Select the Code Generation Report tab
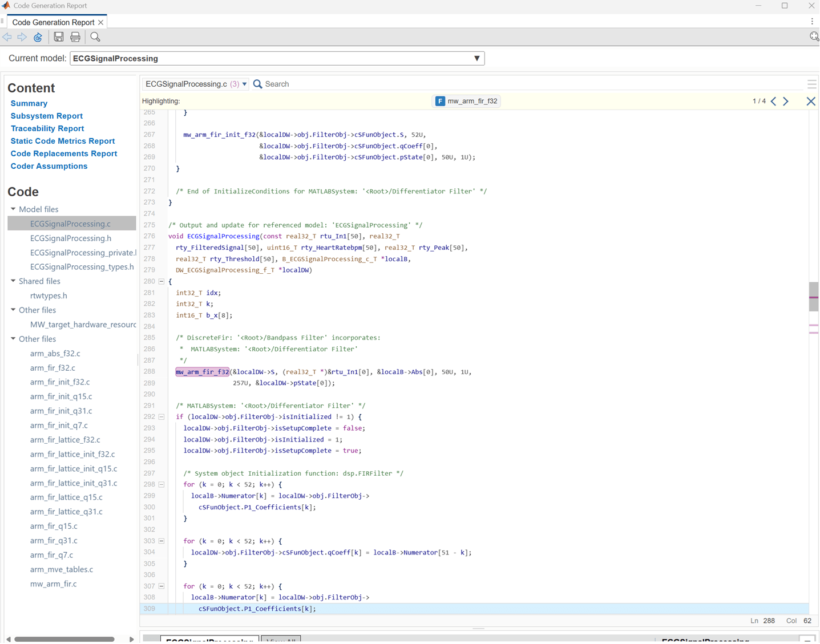The image size is (820, 644). click(53, 22)
